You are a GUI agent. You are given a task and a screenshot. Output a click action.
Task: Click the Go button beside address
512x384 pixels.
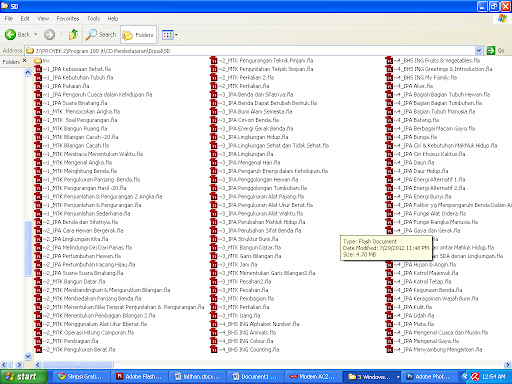point(495,51)
